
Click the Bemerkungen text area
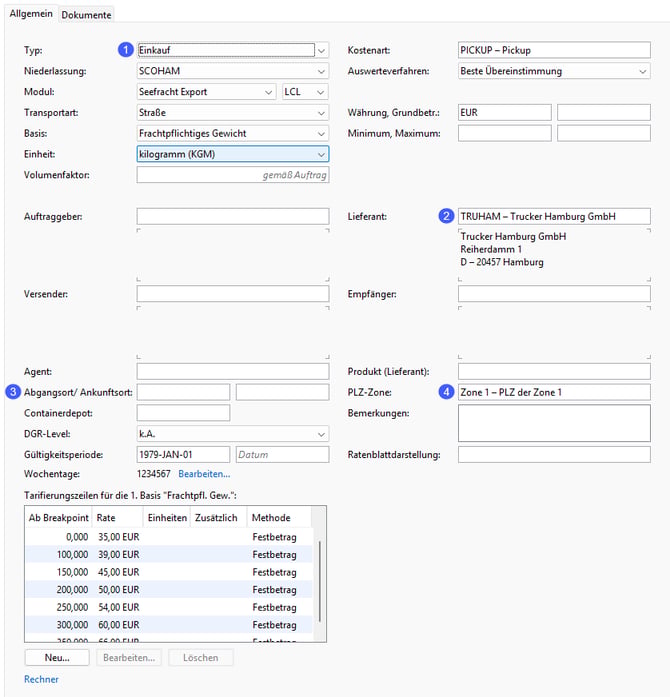click(554, 423)
